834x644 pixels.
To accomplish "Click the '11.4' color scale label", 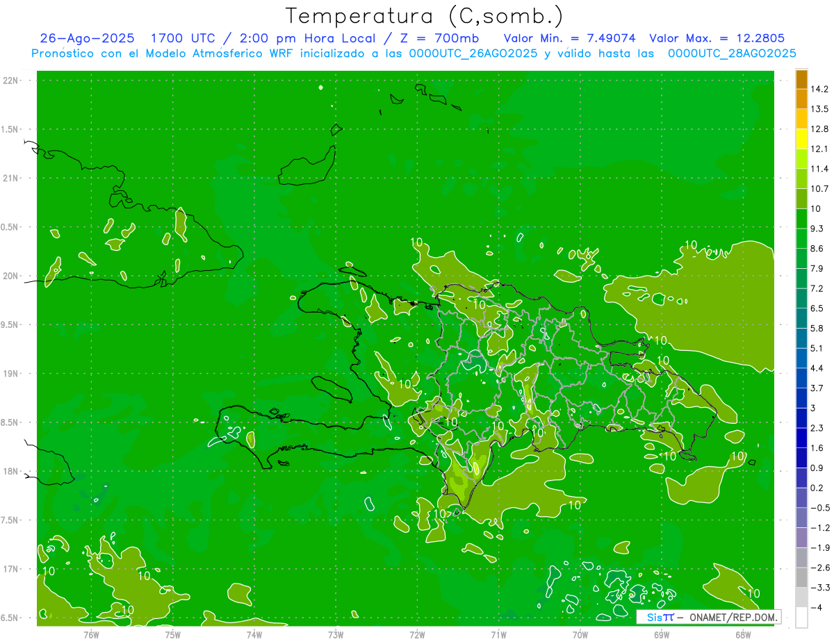I will tap(819, 169).
